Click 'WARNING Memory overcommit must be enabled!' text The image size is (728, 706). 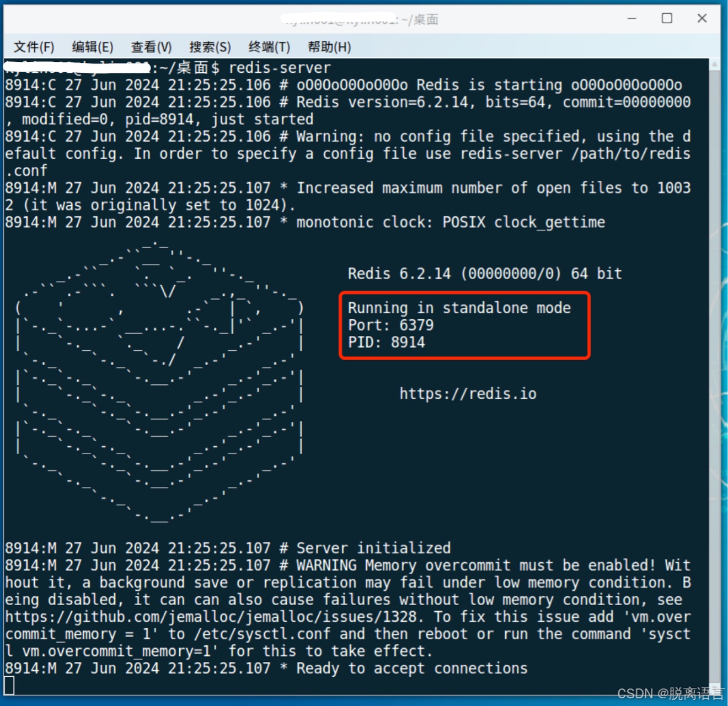coord(475,565)
